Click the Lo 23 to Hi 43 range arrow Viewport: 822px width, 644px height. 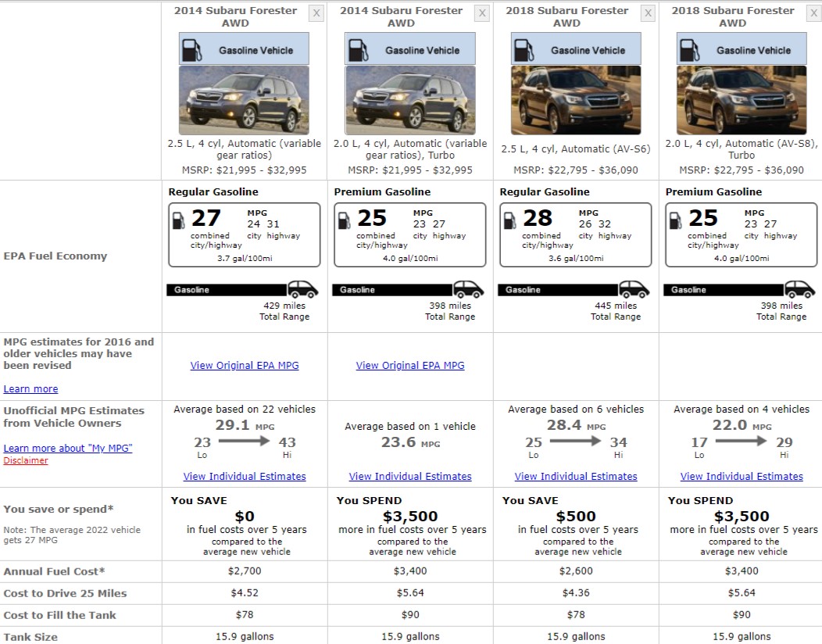244,441
